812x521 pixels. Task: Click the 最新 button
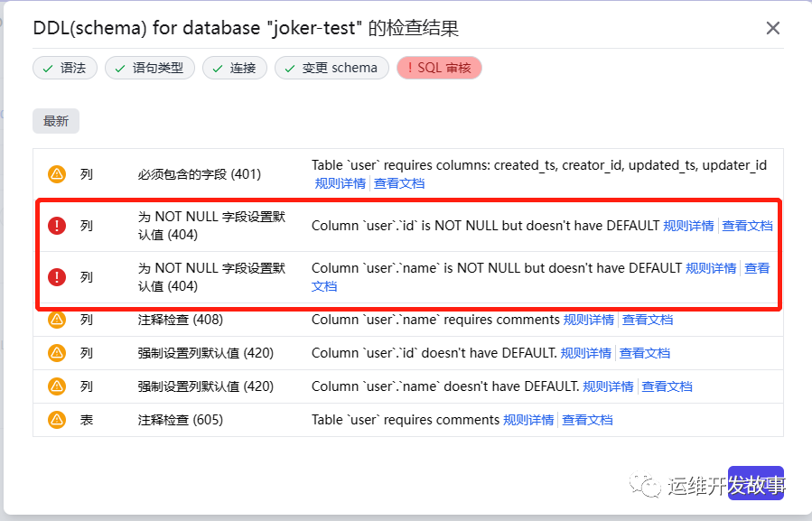click(56, 121)
